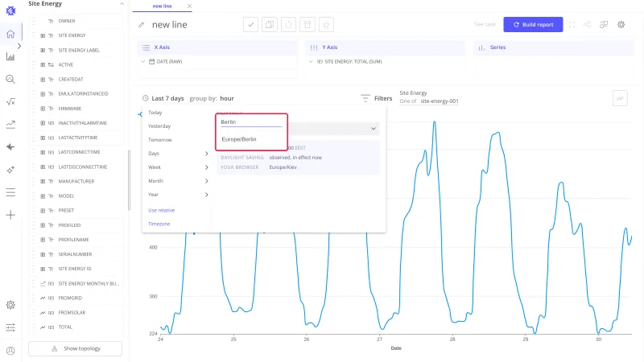644x362 pixels.
Task: Select Yesterday in the date menu
Action: click(159, 126)
